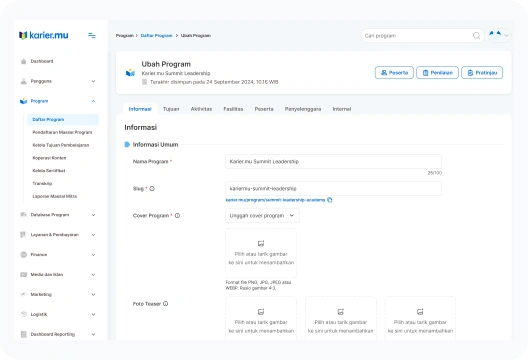
Task: Click the Slug info icon
Action: pos(152,189)
